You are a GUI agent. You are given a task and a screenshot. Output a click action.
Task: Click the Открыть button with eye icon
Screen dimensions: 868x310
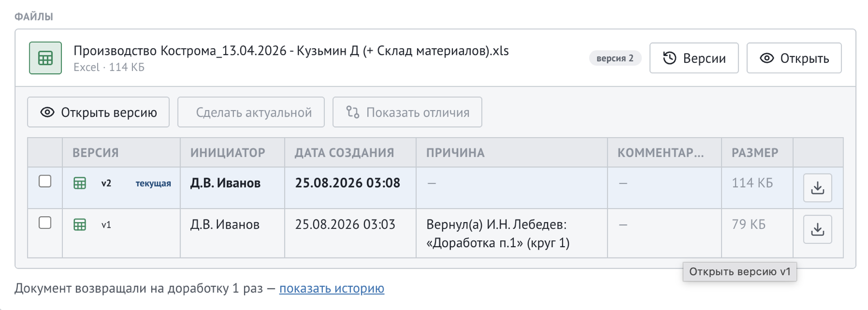(x=794, y=58)
